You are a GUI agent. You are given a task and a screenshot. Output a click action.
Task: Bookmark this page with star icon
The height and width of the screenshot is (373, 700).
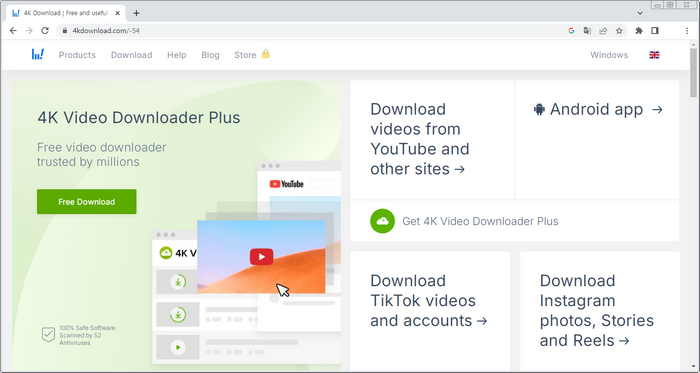(619, 31)
